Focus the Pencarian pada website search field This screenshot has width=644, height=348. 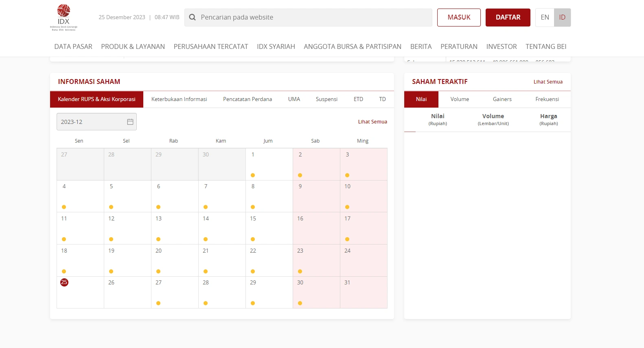tap(308, 18)
